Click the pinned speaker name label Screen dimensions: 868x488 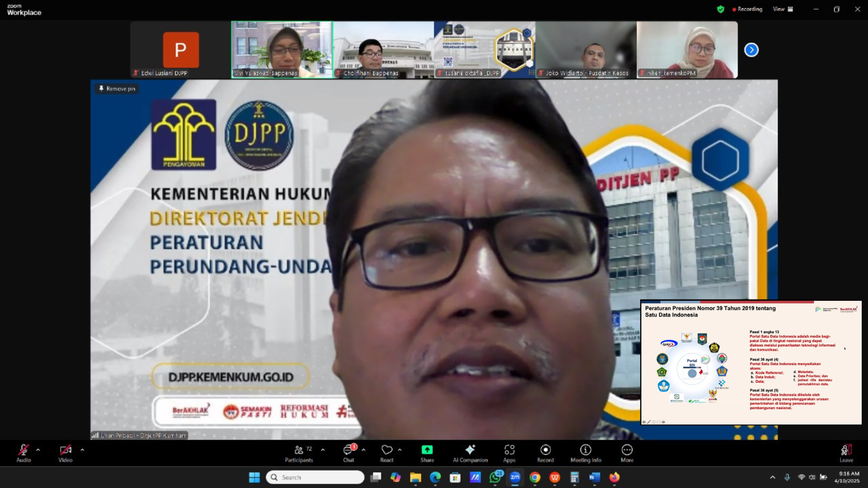click(140, 436)
